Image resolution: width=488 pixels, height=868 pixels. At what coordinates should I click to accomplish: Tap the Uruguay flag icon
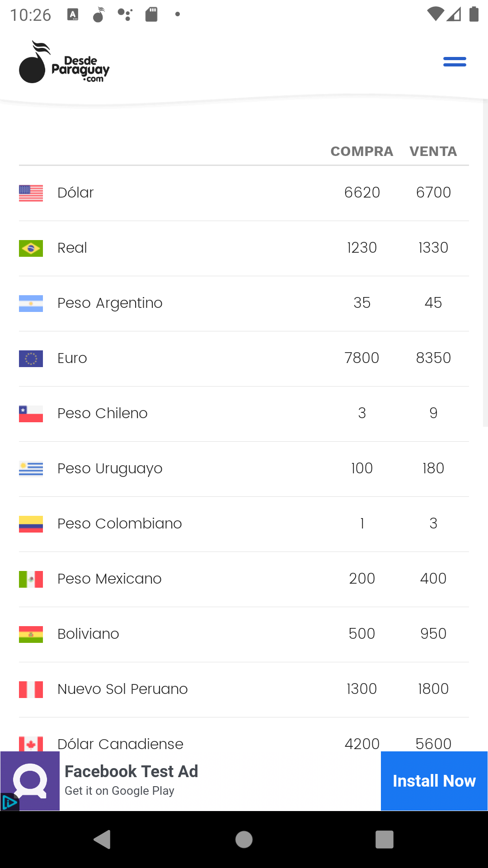pyautogui.click(x=31, y=469)
